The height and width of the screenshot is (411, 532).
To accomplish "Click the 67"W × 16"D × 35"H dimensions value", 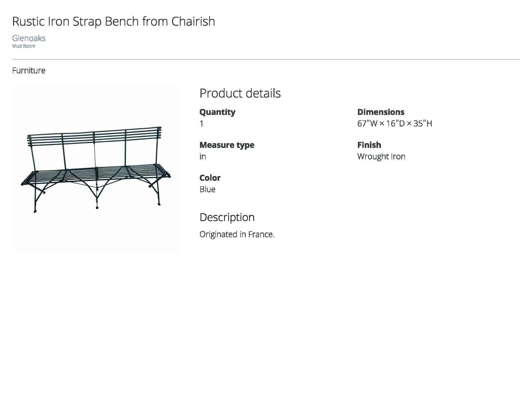I will coord(394,124).
